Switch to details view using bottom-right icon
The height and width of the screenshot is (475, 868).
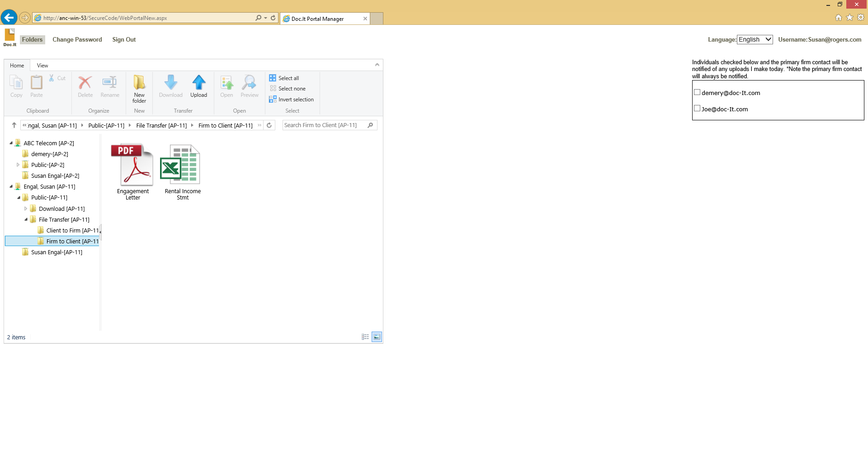tap(365, 337)
